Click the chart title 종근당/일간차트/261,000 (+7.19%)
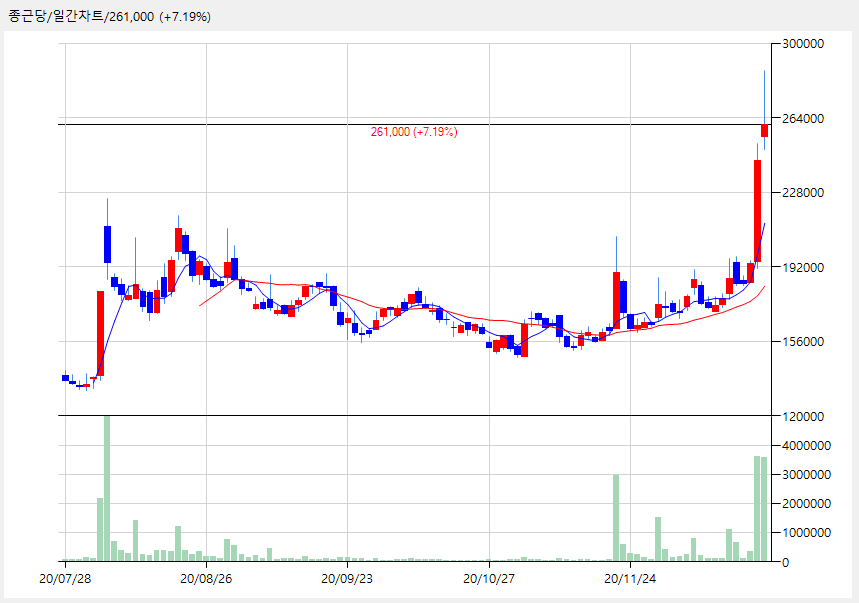 (x=109, y=16)
